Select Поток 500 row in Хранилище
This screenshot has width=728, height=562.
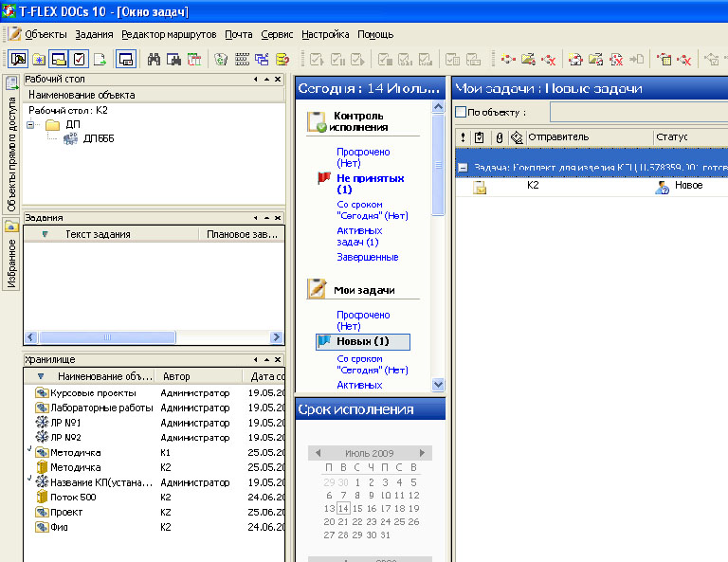pos(155,497)
